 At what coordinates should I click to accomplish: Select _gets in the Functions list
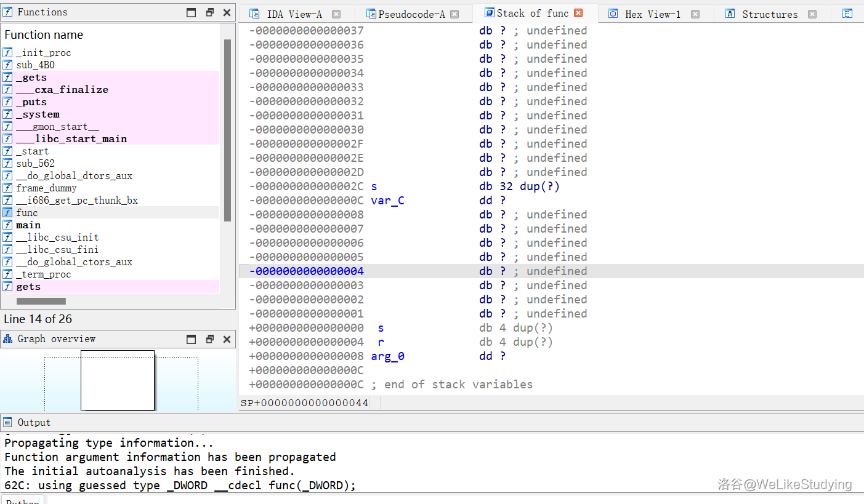coord(31,78)
